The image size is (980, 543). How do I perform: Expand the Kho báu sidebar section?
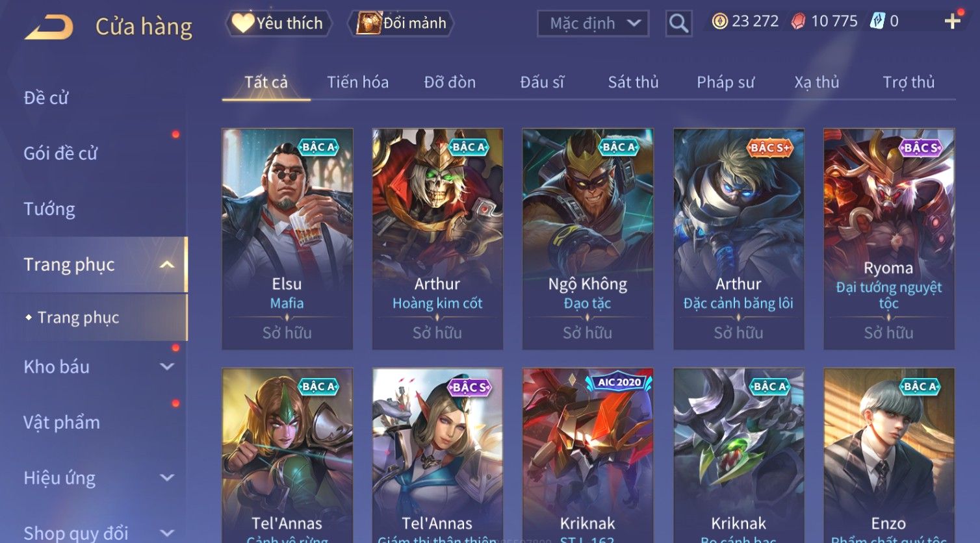point(167,366)
